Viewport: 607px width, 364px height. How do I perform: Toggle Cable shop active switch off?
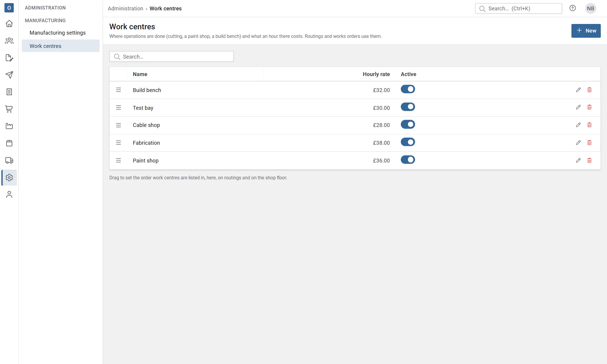[x=408, y=125]
